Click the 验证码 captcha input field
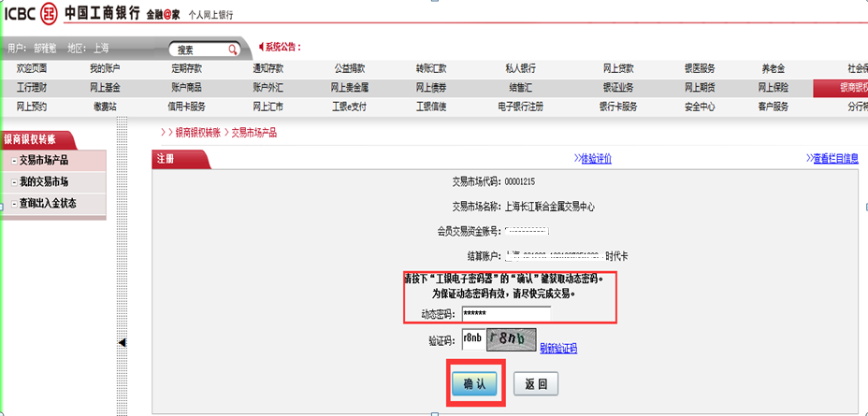 (471, 340)
